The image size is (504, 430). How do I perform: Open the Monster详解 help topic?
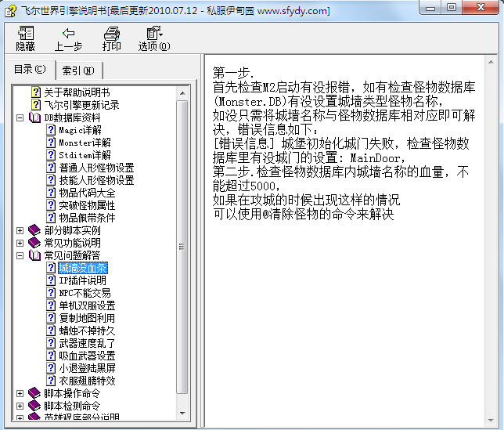pos(85,143)
